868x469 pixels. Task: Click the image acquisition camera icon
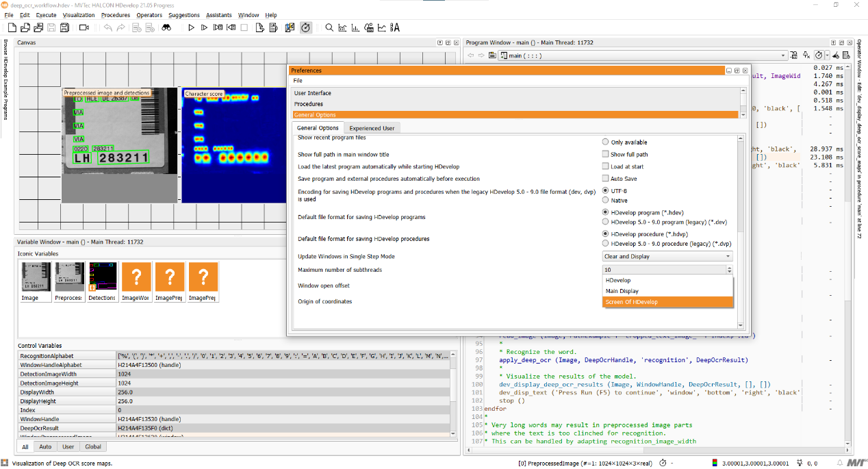tap(84, 27)
